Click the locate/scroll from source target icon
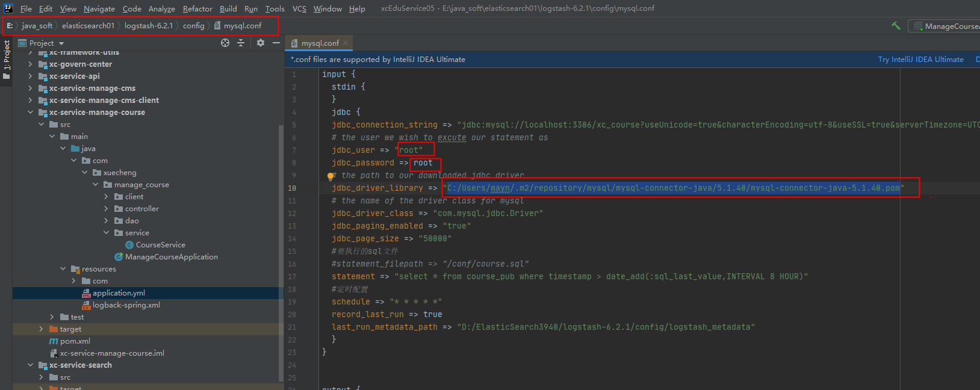980x390 pixels. pyautogui.click(x=225, y=43)
